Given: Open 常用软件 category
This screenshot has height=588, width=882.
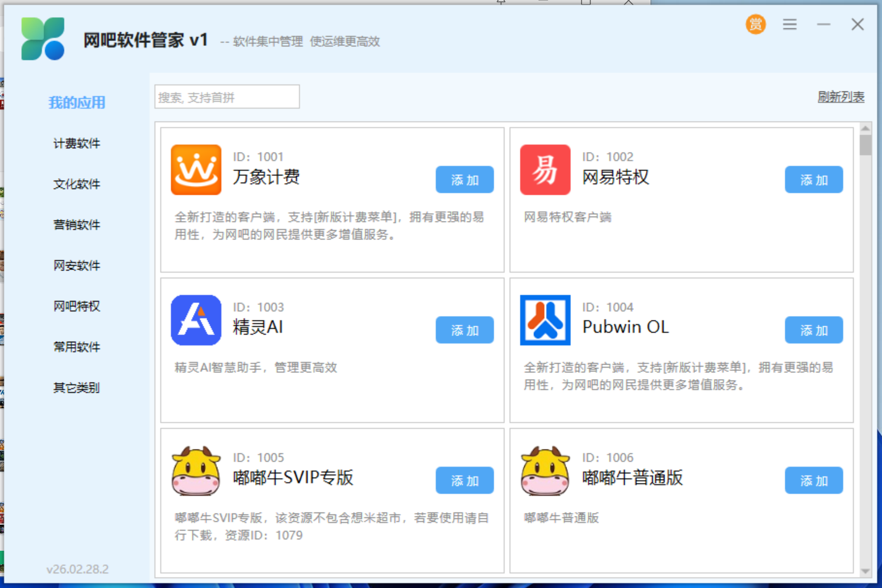Looking at the screenshot, I should [77, 347].
